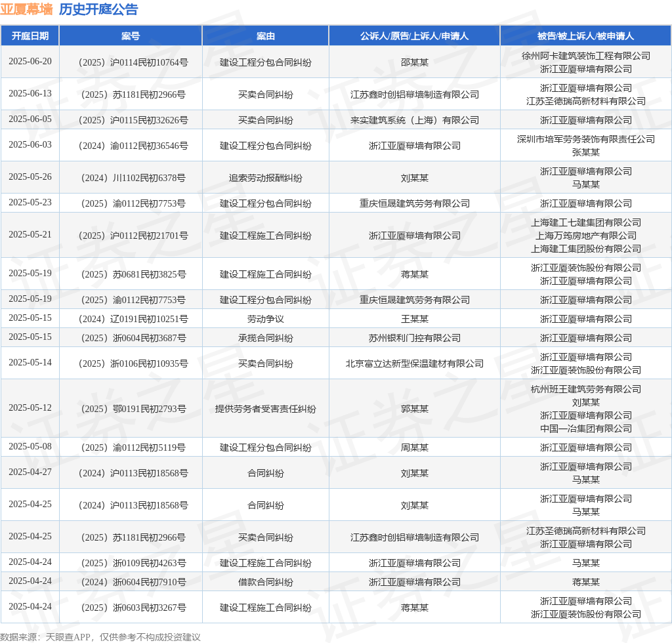672x643 pixels.
Task: Select plaintiff 邵某某
Action: pos(415,62)
